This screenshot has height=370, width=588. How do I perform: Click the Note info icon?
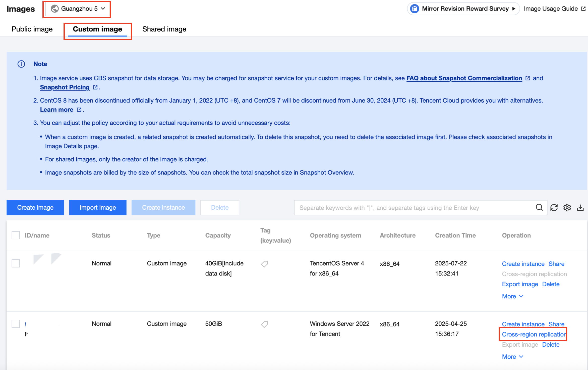pyautogui.click(x=21, y=64)
